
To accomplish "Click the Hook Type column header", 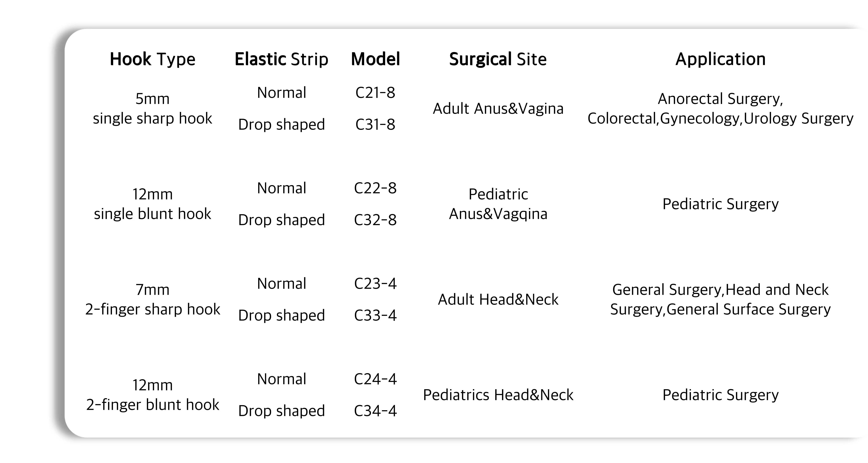I will coord(152,59).
